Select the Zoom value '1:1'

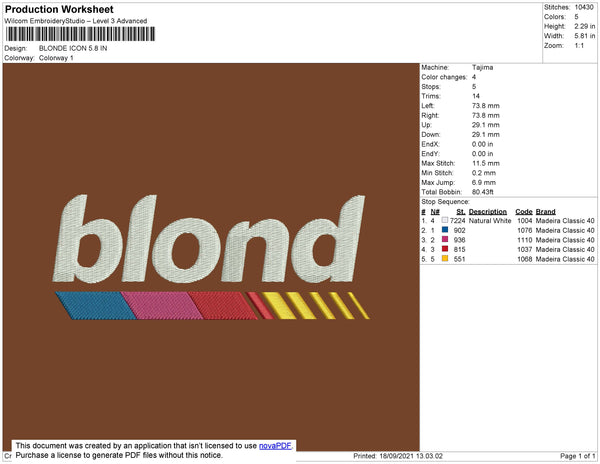[x=579, y=46]
